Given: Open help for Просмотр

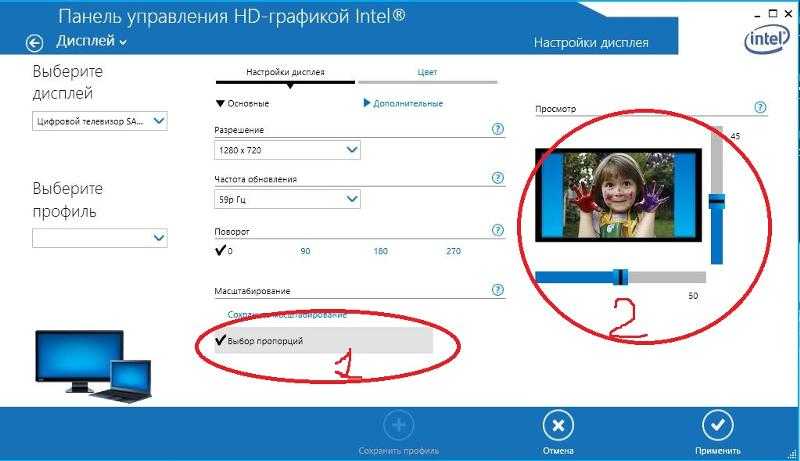Looking at the screenshot, I should (x=760, y=108).
